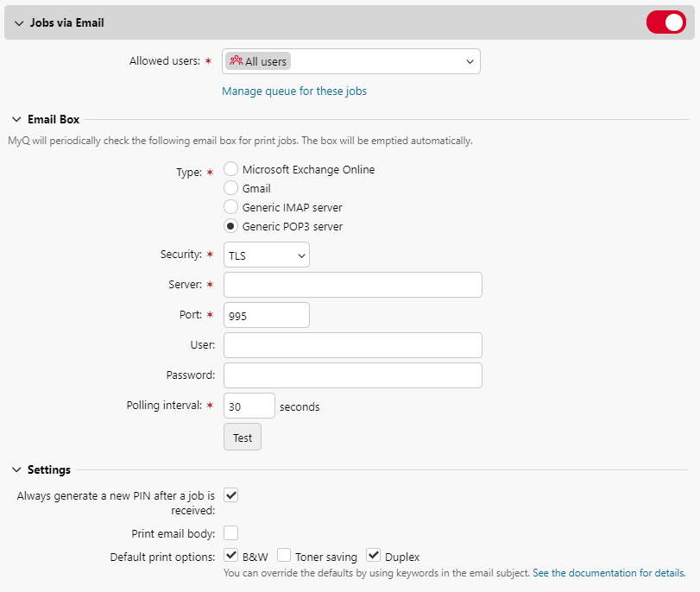Enable the Print email body checkbox
This screenshot has height=592, width=700.
click(230, 532)
